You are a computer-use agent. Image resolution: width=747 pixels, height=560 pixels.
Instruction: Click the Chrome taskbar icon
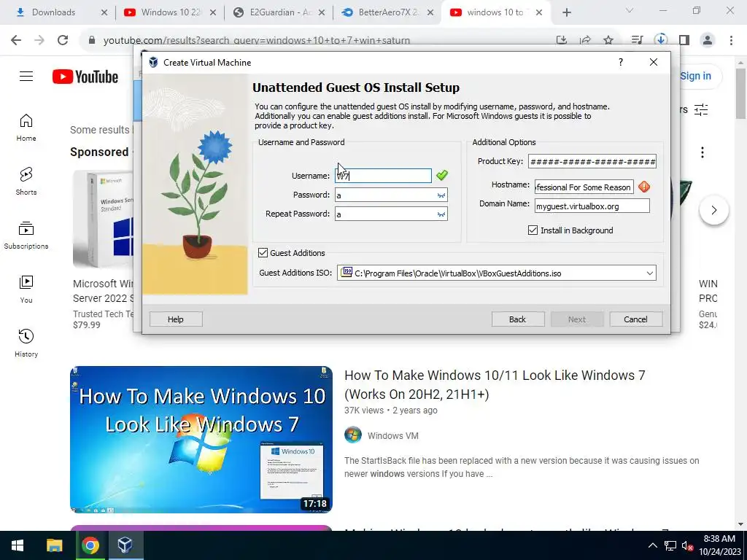click(x=90, y=545)
